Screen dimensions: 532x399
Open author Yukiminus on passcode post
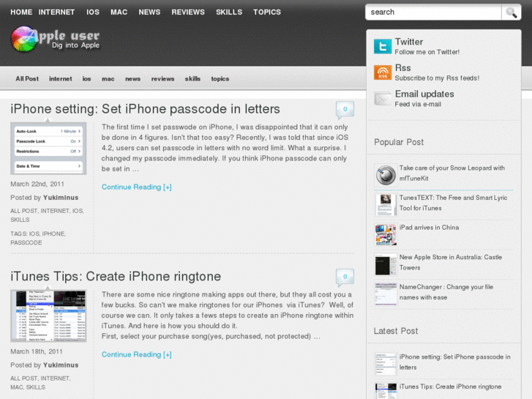[61, 198]
